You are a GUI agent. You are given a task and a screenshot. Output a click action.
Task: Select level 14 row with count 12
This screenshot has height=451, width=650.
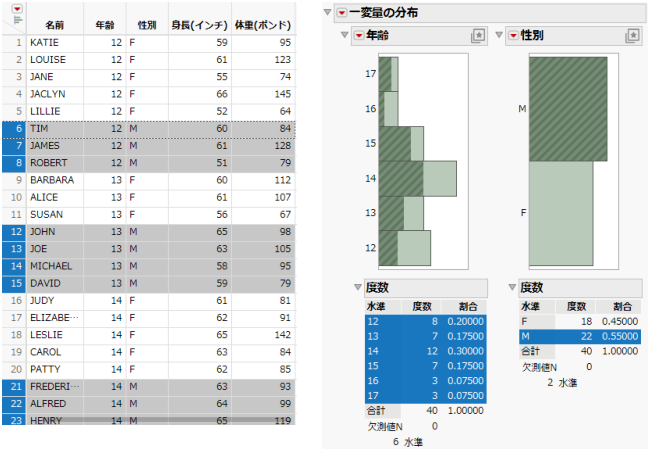(425, 352)
